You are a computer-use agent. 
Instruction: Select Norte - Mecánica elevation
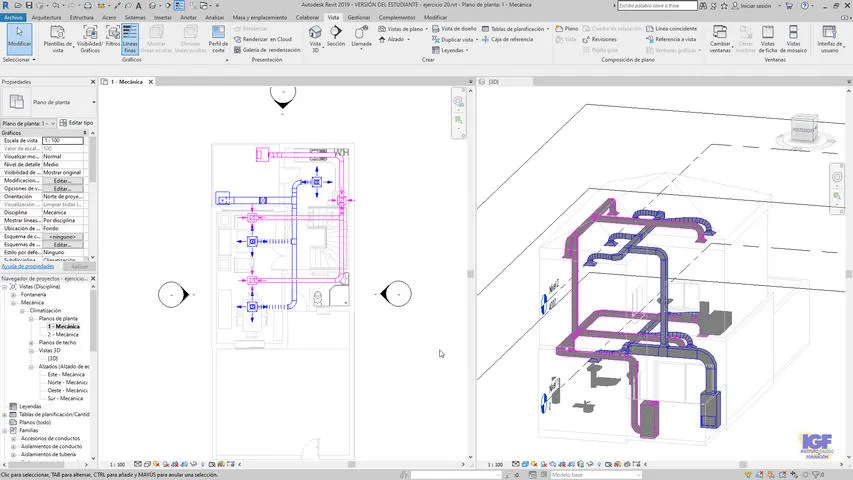click(x=67, y=383)
